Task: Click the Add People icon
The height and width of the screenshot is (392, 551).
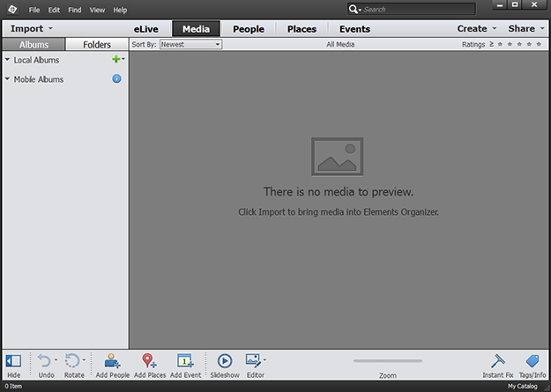Action: coord(113,361)
